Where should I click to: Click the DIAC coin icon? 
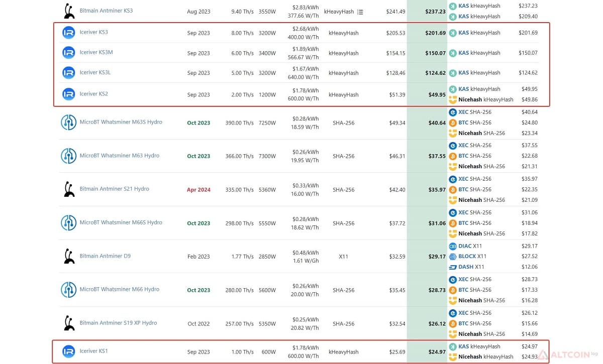coord(453,246)
